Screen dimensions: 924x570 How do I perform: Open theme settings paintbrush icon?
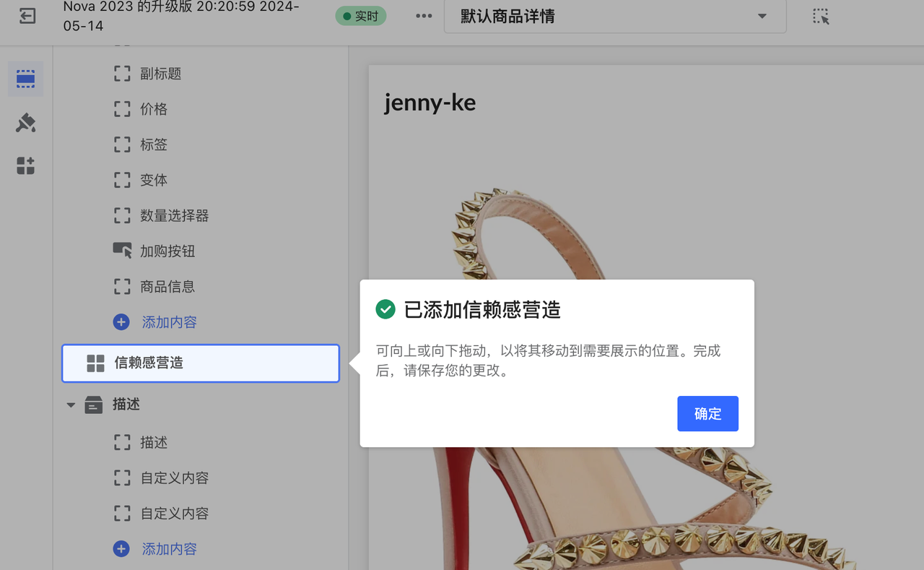(25, 123)
